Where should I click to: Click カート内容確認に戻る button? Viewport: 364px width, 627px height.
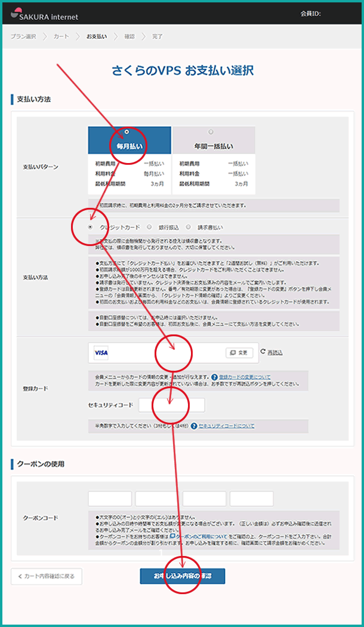click(x=47, y=576)
